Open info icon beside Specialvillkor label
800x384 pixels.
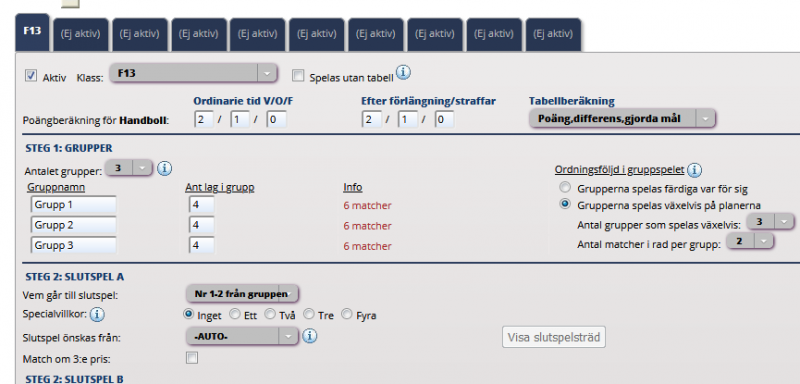pyautogui.click(x=97, y=315)
